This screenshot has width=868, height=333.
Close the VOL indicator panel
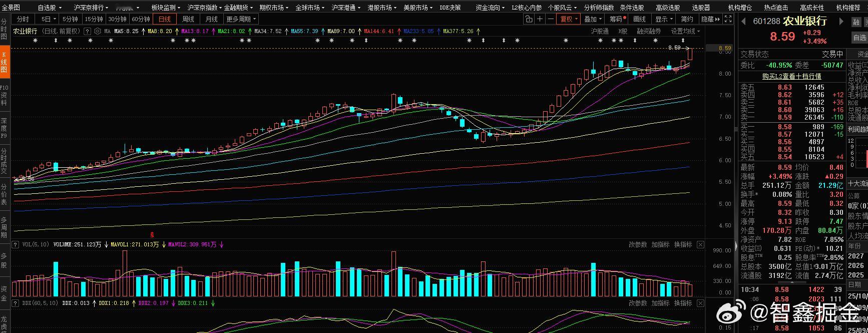[x=700, y=244]
